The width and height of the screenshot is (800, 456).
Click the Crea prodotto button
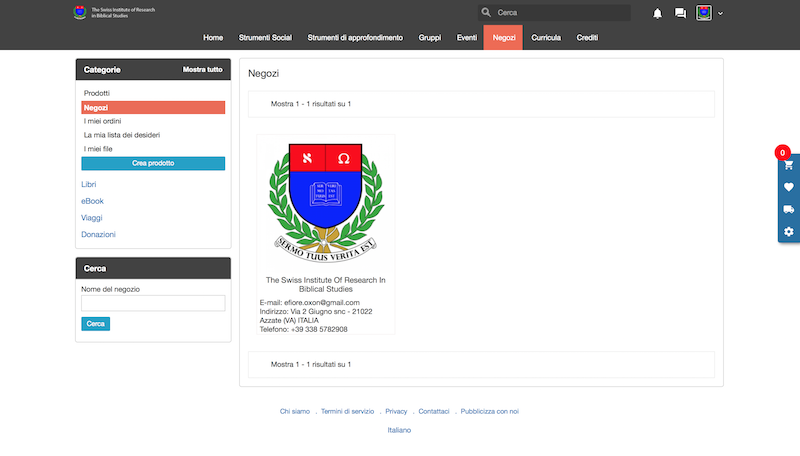click(x=153, y=163)
